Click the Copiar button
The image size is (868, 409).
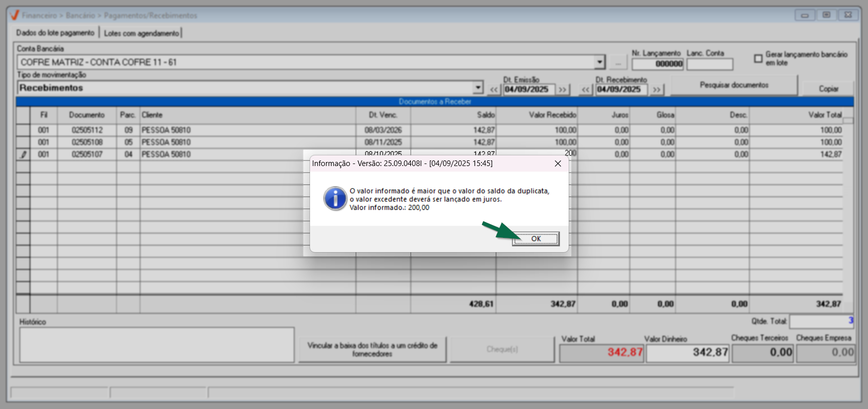point(828,89)
